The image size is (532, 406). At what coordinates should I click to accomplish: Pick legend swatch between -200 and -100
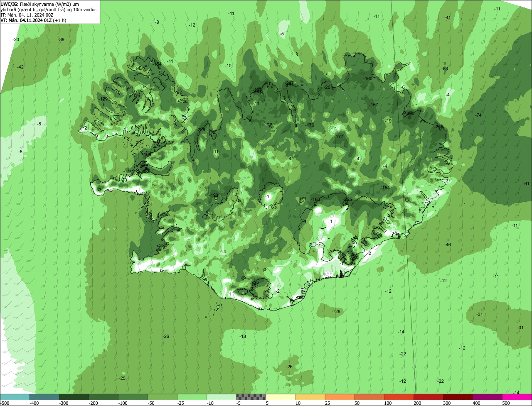[103, 397]
